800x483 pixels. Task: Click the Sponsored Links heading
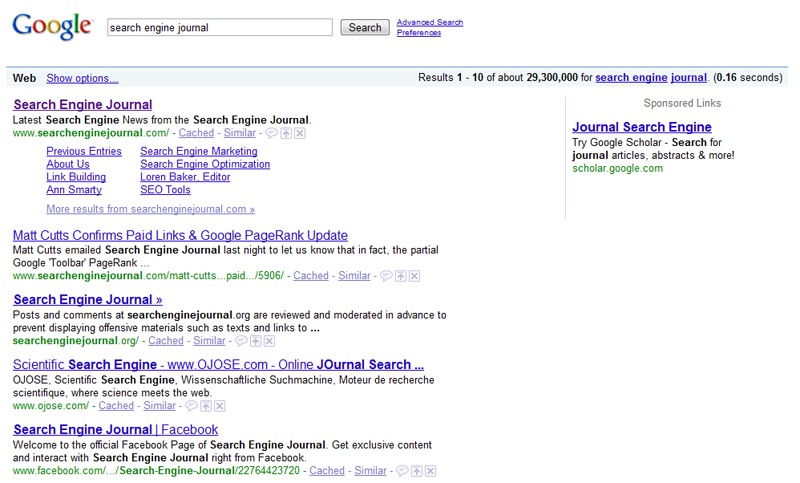pyautogui.click(x=682, y=103)
